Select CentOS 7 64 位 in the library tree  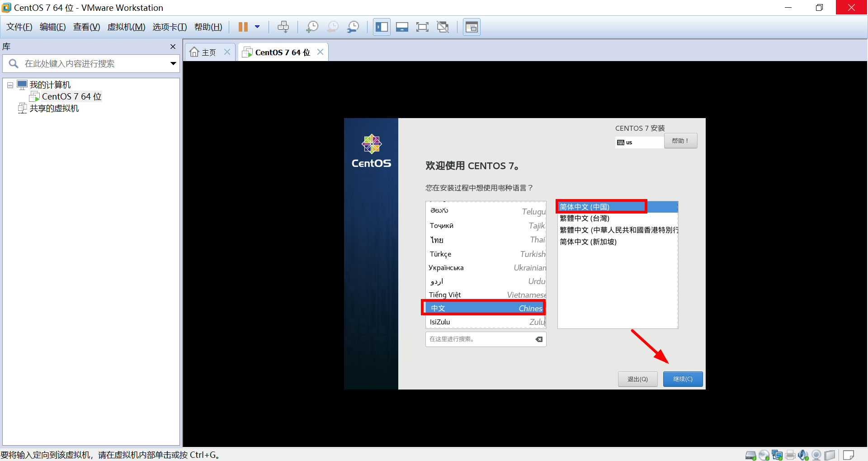tap(71, 96)
